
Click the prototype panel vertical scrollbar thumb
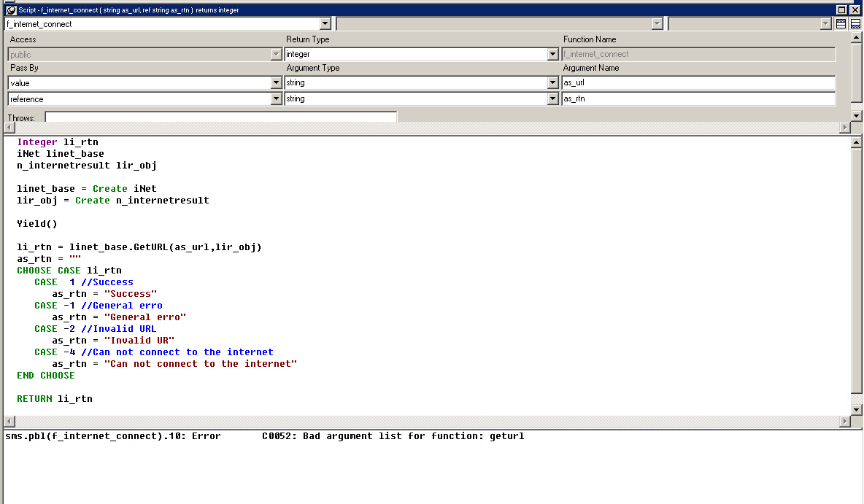pyautogui.click(x=856, y=73)
